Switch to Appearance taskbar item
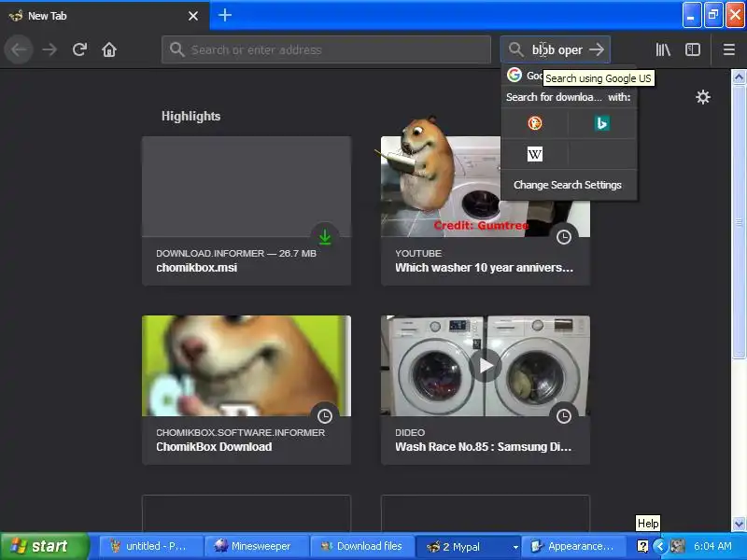This screenshot has width=747, height=560. tap(572, 546)
